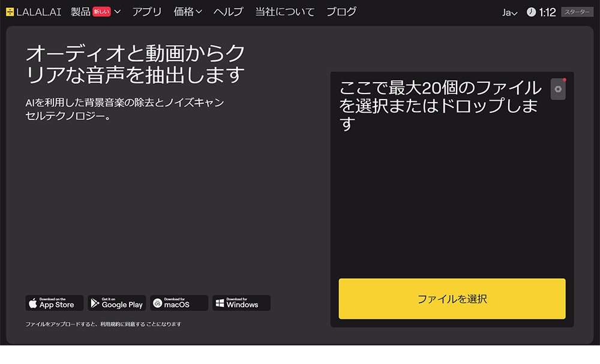Expand the 製品 products menu
The height and width of the screenshot is (364, 600).
tap(81, 11)
